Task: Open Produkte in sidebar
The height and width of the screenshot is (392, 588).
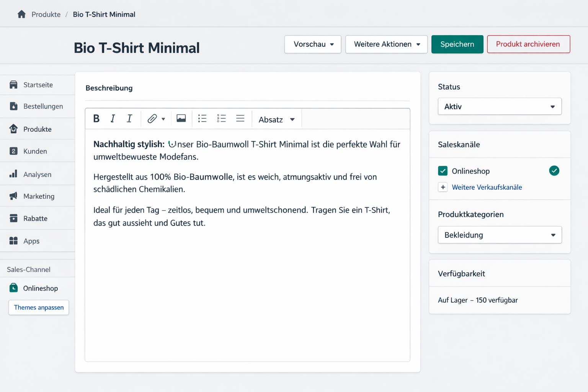Action: point(38,129)
